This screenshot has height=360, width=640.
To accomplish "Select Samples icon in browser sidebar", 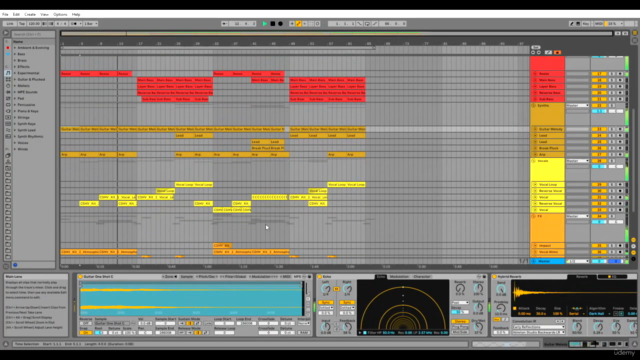I will pyautogui.click(x=8, y=124).
